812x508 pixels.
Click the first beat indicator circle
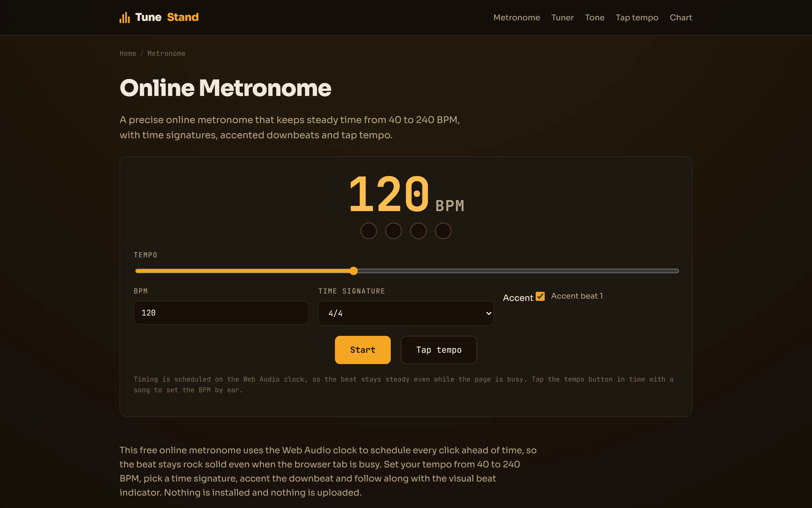(369, 231)
